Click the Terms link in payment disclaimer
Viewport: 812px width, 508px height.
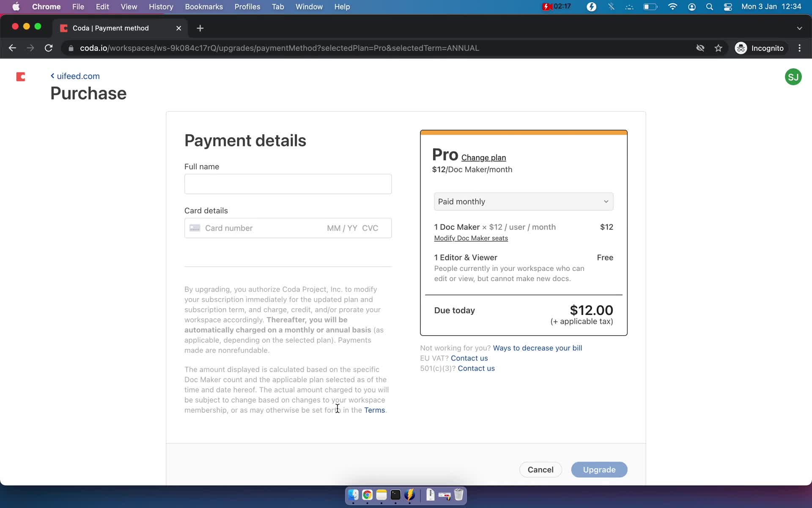[x=375, y=410]
